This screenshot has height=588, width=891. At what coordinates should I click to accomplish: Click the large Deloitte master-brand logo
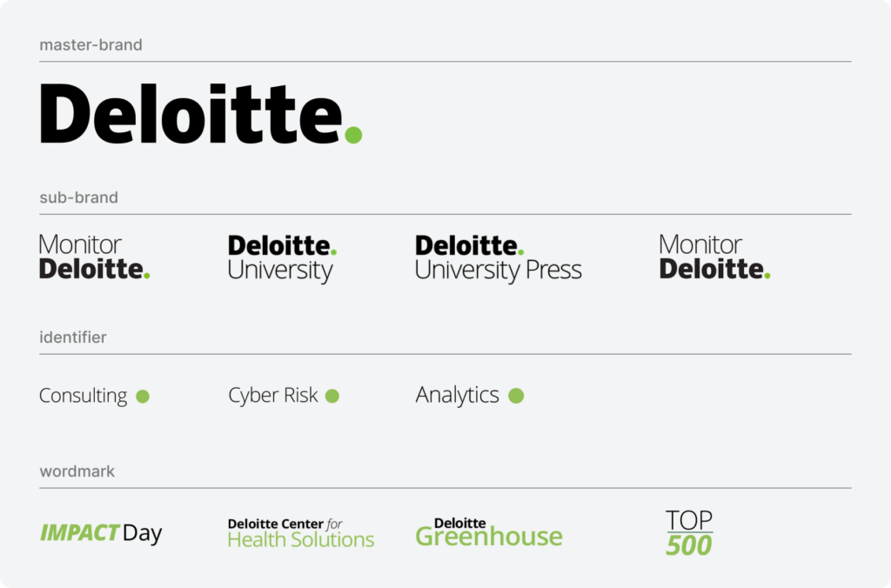[201, 113]
